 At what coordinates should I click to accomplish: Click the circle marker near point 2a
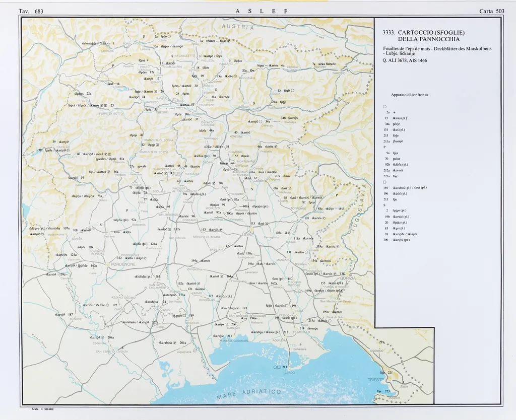point(170,37)
